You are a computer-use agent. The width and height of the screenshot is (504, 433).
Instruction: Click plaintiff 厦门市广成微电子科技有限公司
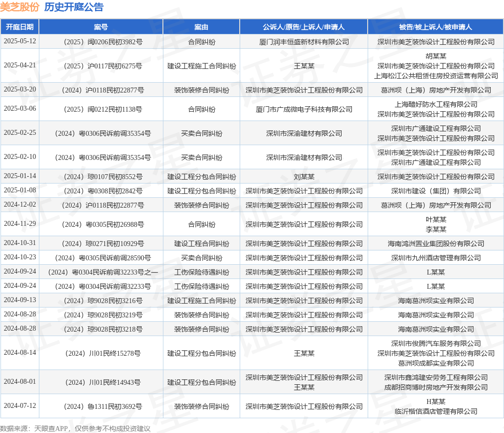[304, 109]
